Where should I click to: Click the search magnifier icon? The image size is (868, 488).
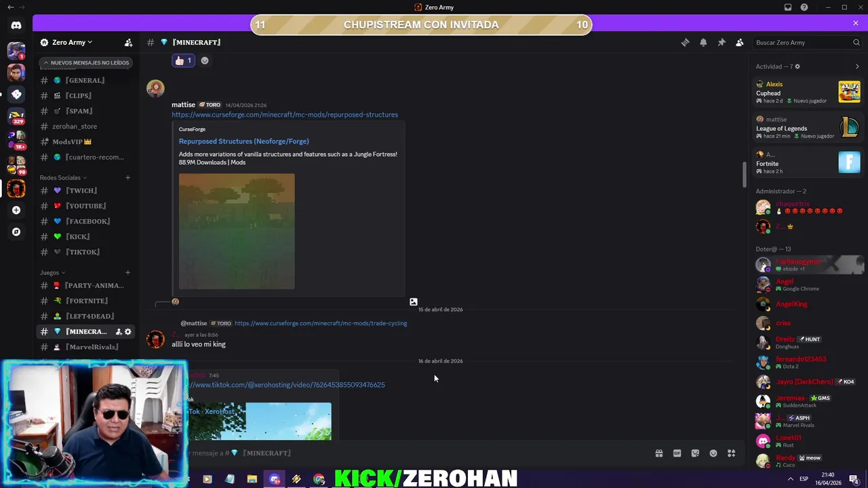tap(856, 42)
